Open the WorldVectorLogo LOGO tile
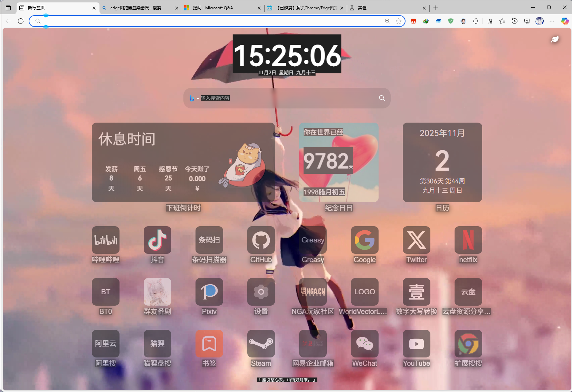The height and width of the screenshot is (392, 572). click(x=365, y=292)
